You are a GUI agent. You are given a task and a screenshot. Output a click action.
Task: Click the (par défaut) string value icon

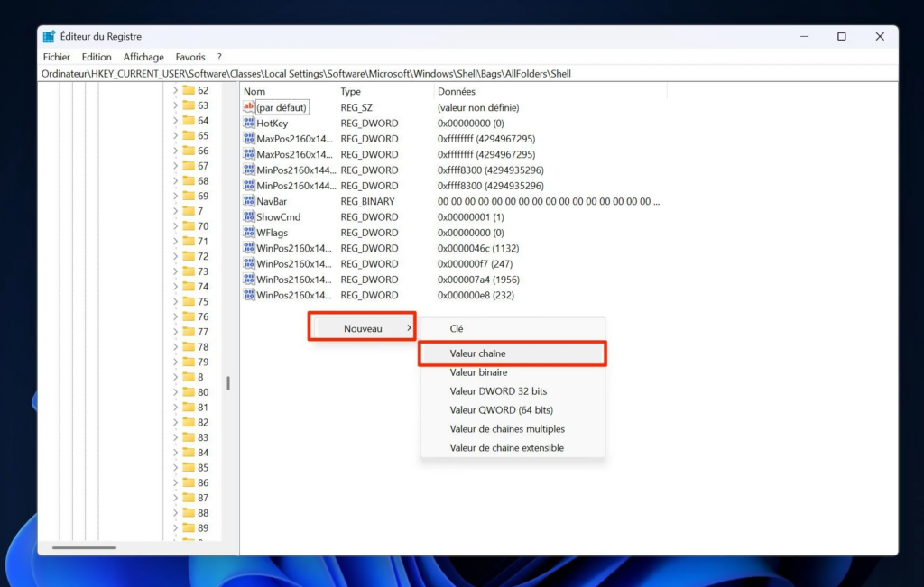[249, 107]
